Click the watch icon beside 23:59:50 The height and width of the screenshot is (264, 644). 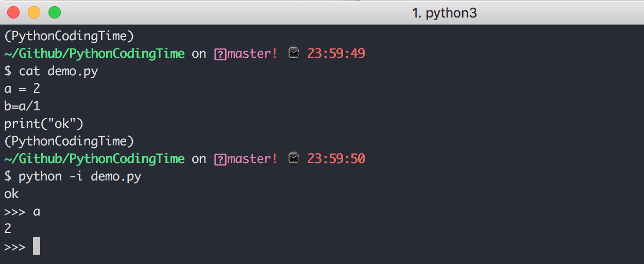pos(293,158)
